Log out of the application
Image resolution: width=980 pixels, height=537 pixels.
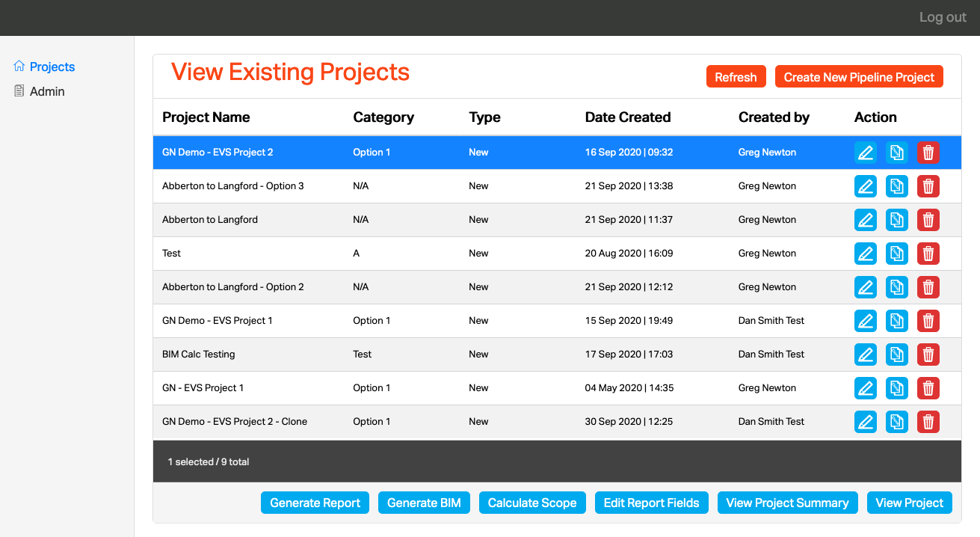click(x=943, y=17)
